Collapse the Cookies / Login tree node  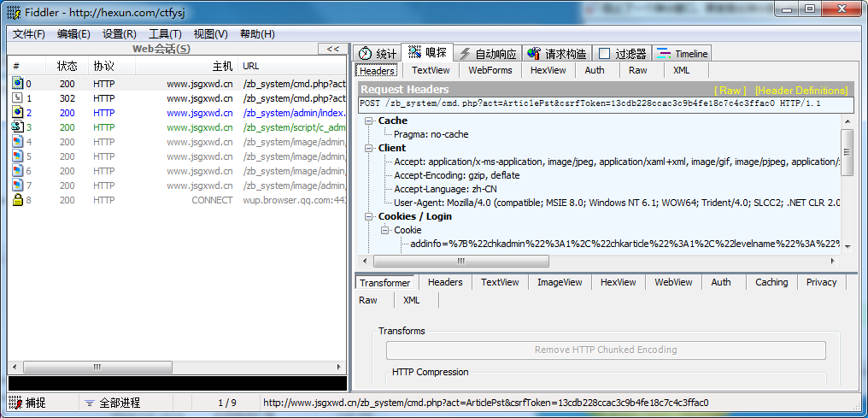[x=368, y=216]
